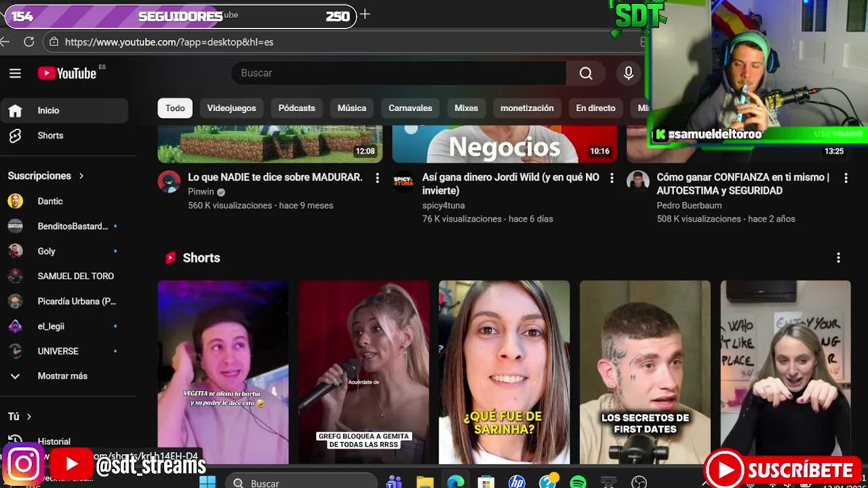This screenshot has height=488, width=868.
Task: Select the Carnavales filter chip
Action: (x=410, y=108)
